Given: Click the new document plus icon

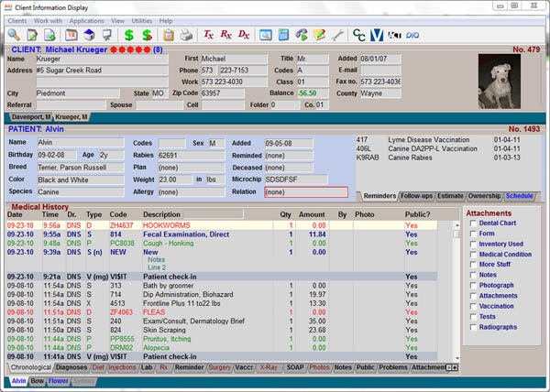Looking at the screenshot, I should point(49,35).
